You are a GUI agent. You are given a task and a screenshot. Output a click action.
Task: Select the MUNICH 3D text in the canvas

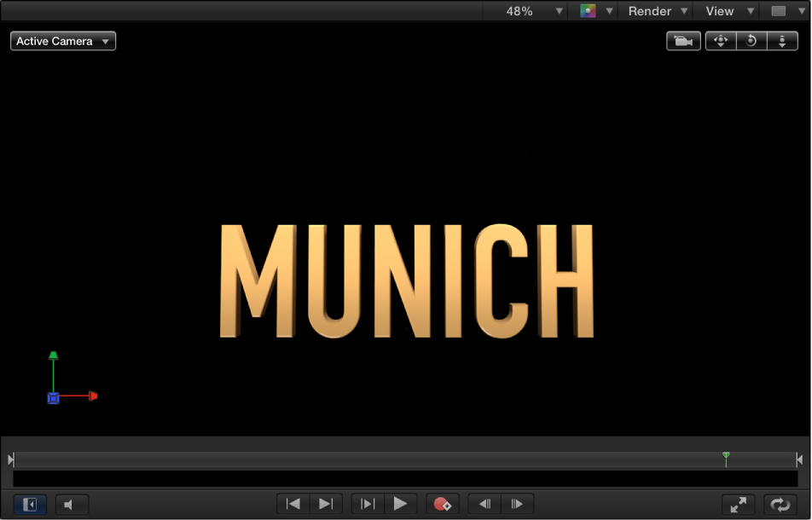click(x=407, y=281)
